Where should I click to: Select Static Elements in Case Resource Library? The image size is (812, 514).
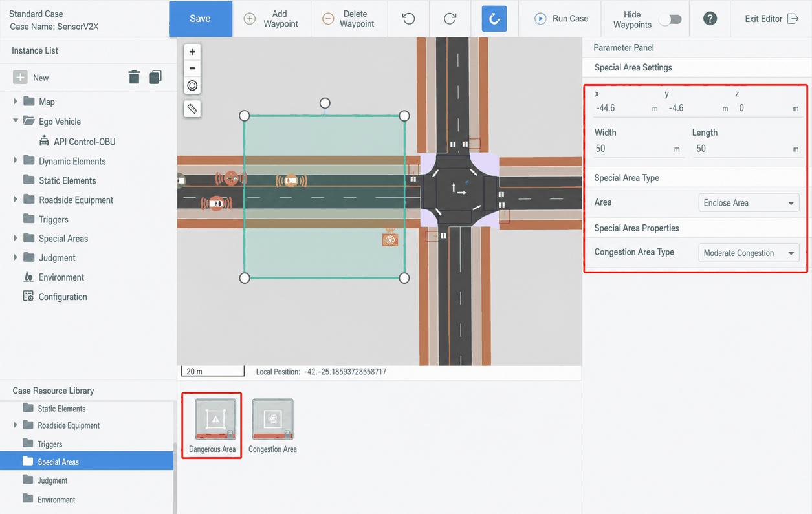(61, 409)
